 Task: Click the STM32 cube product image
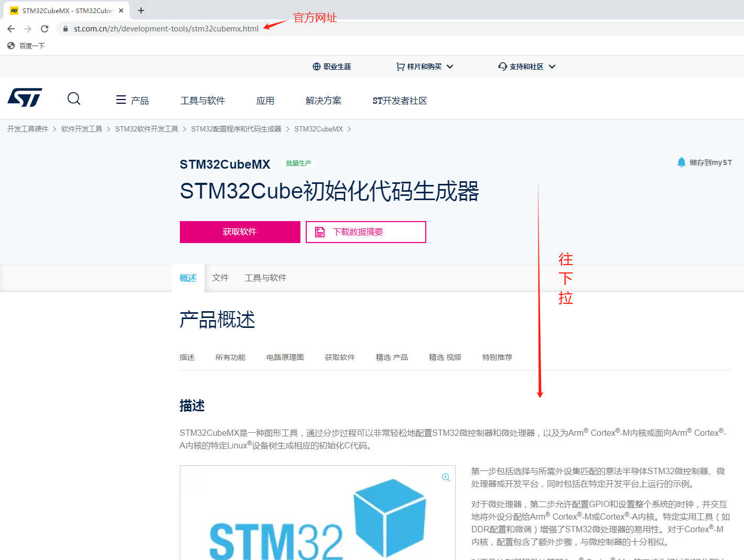coord(318,513)
